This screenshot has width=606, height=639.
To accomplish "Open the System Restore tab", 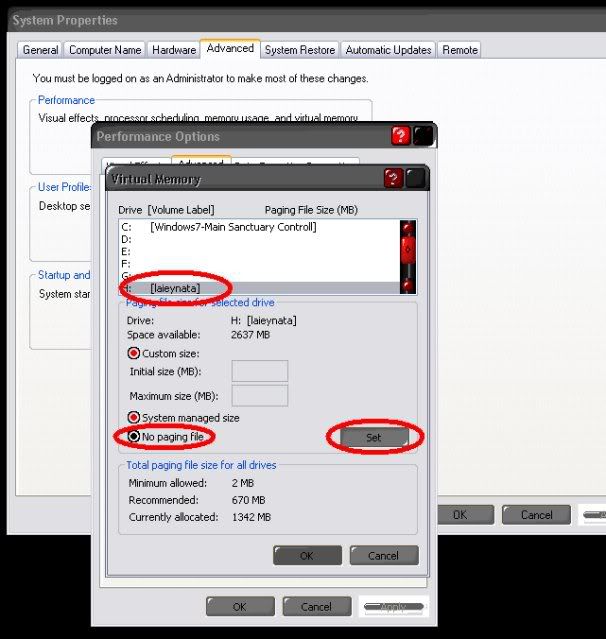I will pos(298,50).
